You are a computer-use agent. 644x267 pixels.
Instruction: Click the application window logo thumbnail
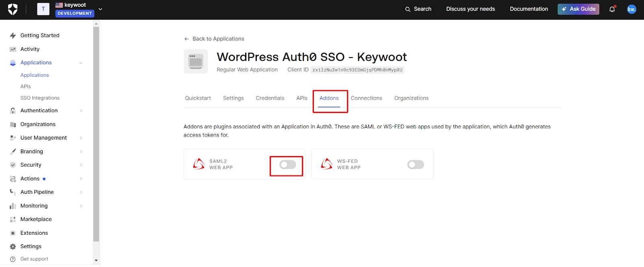pos(196,62)
